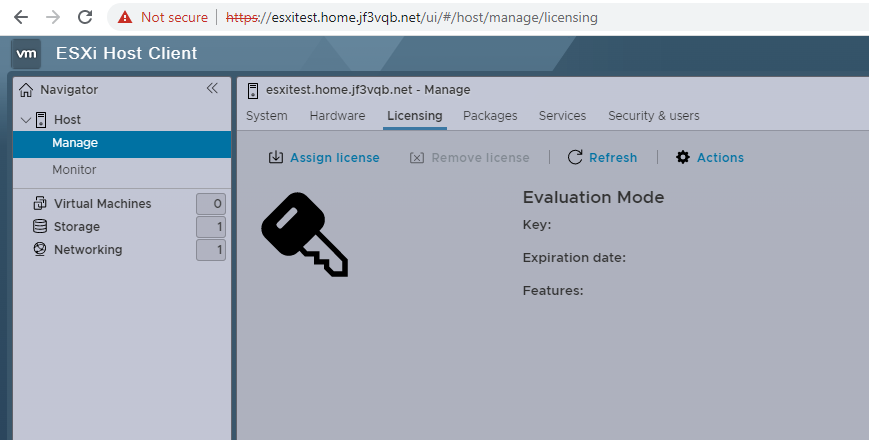Click the Remove license x icon
The image size is (869, 440).
point(417,158)
